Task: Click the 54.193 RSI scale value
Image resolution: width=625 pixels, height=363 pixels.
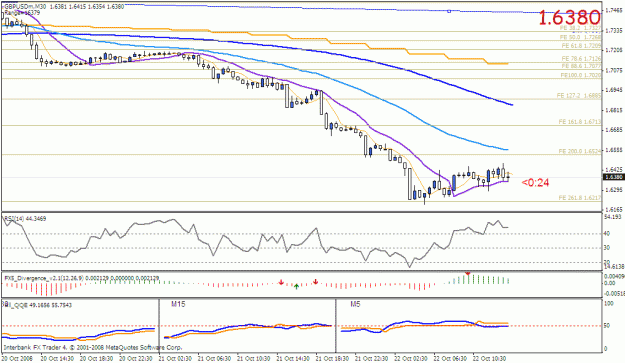Action: point(613,217)
